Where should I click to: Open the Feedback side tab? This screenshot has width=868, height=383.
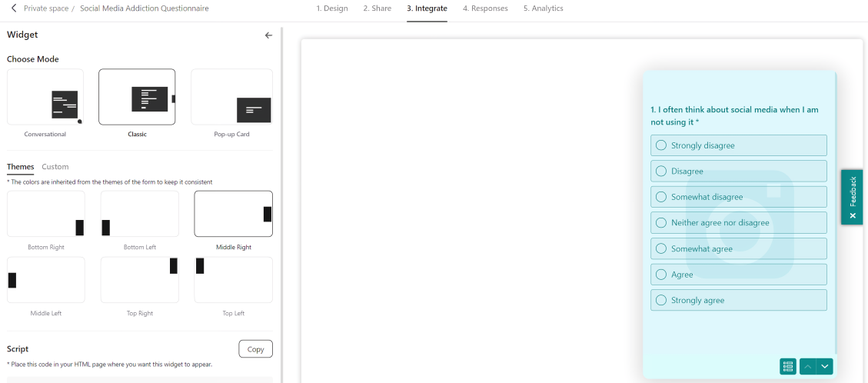click(852, 197)
